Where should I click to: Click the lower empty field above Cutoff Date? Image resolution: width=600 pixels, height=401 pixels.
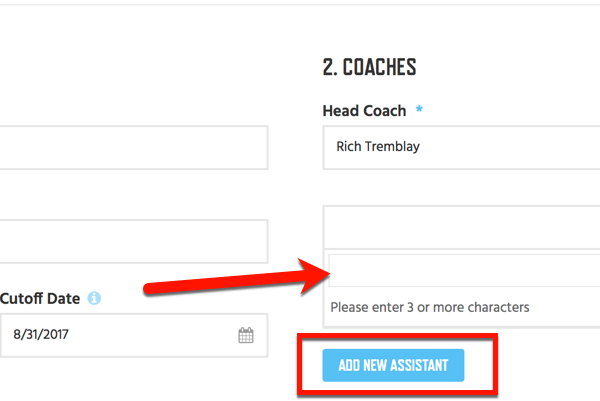134,241
